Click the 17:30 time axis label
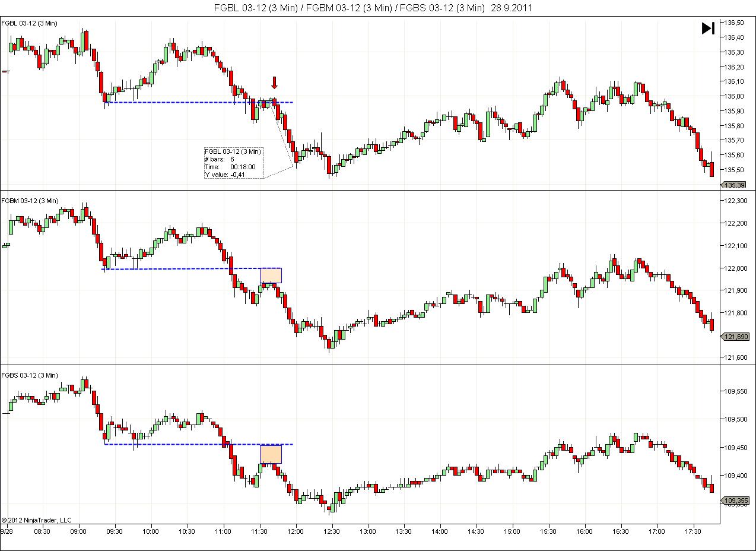The image size is (756, 551). [x=693, y=531]
